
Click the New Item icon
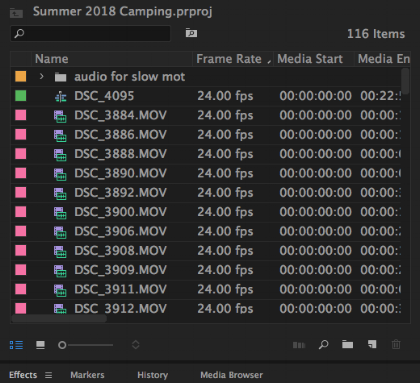372,344
